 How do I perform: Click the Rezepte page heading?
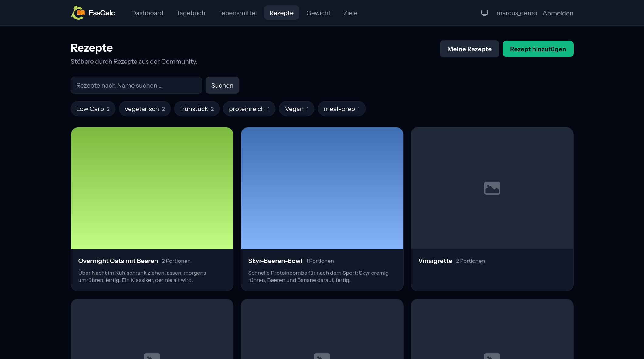92,48
